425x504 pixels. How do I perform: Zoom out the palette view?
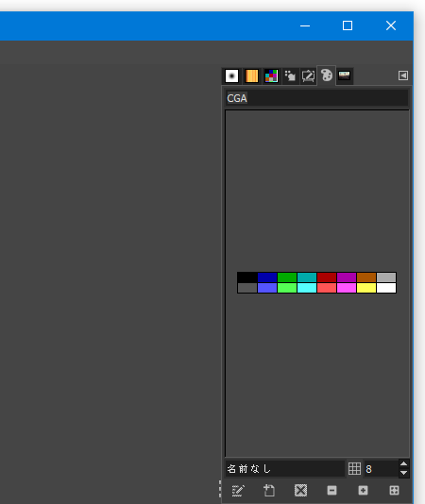331,491
